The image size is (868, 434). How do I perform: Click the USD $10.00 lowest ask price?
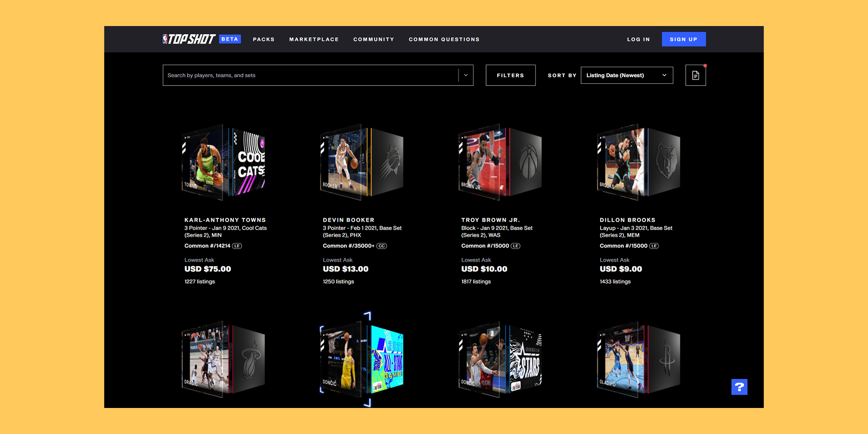[484, 269]
